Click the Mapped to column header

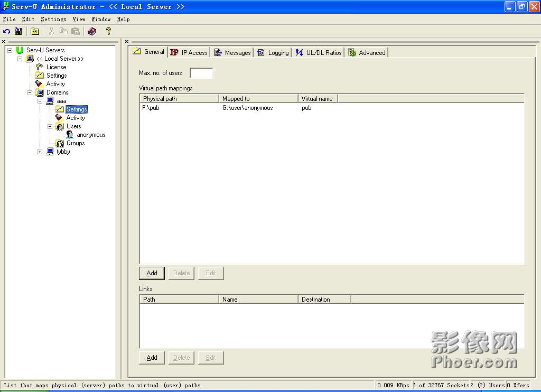point(258,99)
